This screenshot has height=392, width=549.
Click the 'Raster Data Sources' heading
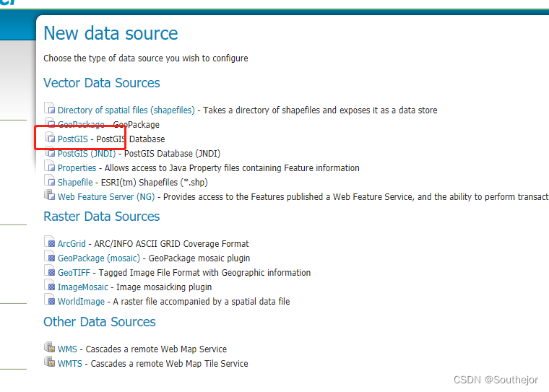tap(102, 217)
